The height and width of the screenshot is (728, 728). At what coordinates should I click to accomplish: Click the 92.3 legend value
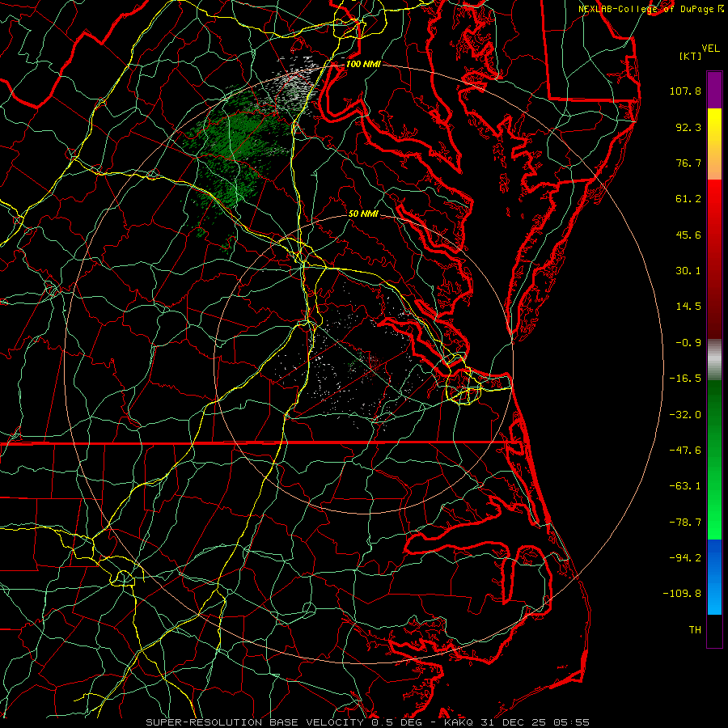(688, 127)
